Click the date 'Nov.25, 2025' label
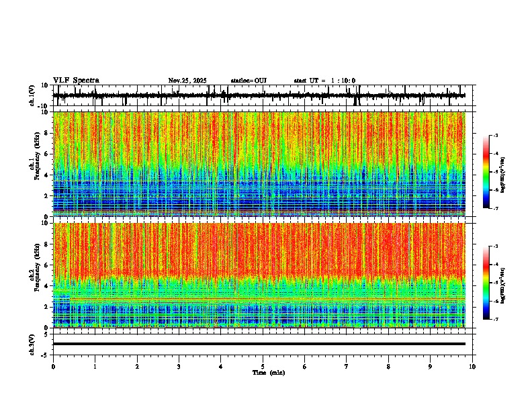This screenshot has height=411, width=532. coord(187,81)
